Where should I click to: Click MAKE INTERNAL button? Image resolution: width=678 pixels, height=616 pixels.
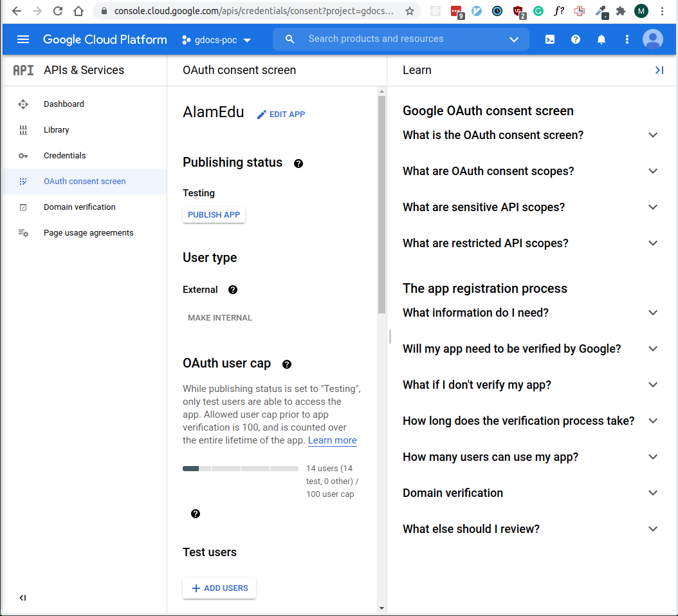pos(219,317)
